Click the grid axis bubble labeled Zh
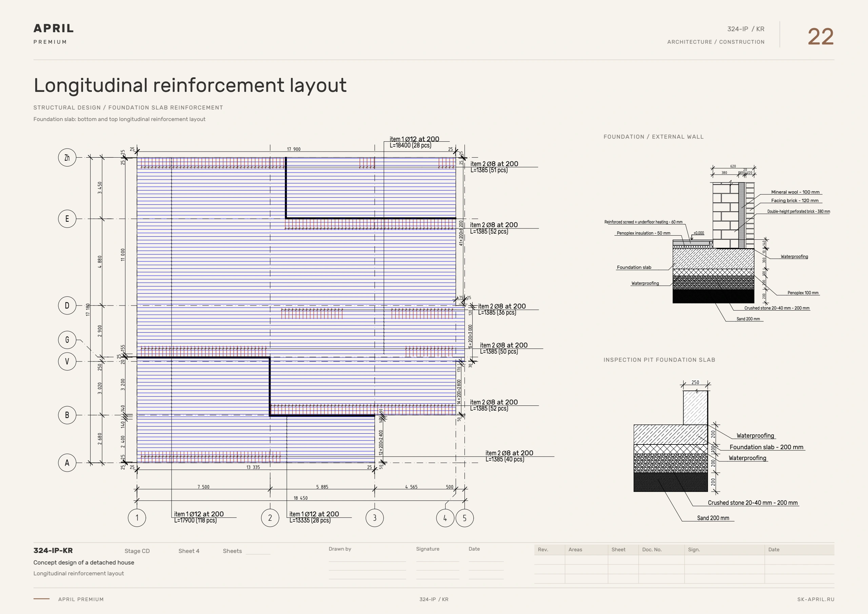Viewport: 868px width, 614px height. click(67, 158)
